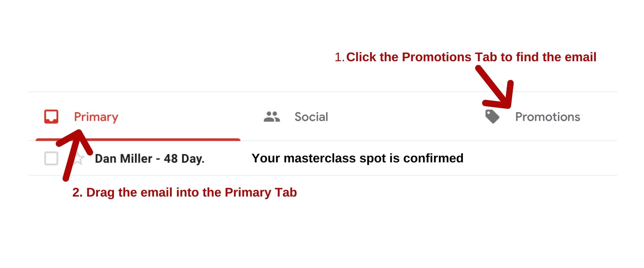Click the 'Click the Promotions Tab' instruction text
This screenshot has width=644, height=268.
pyautogui.click(x=471, y=57)
